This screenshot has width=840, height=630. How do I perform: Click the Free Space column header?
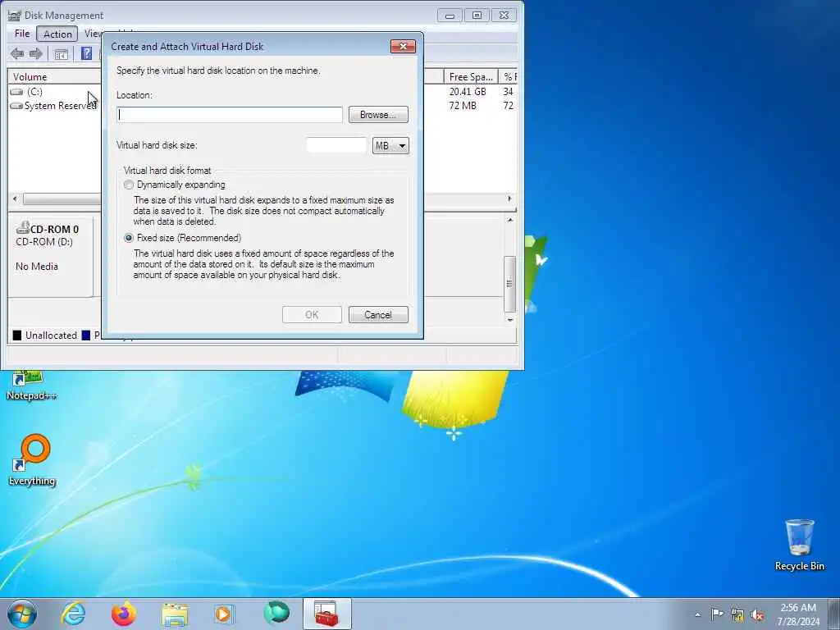tap(471, 76)
